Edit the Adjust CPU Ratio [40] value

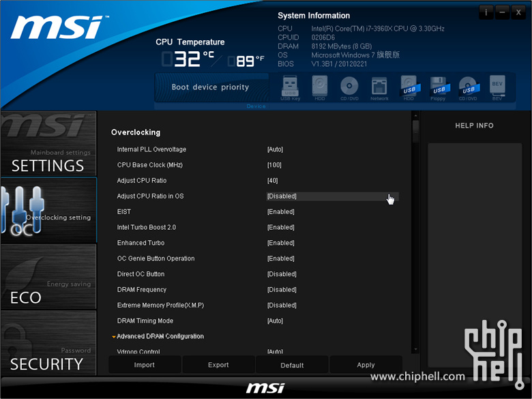tap(272, 181)
